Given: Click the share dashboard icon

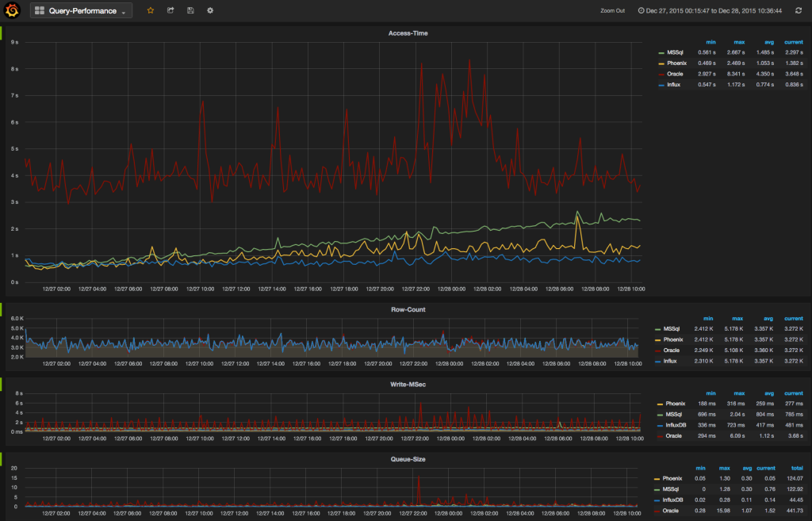Looking at the screenshot, I should pos(170,10).
